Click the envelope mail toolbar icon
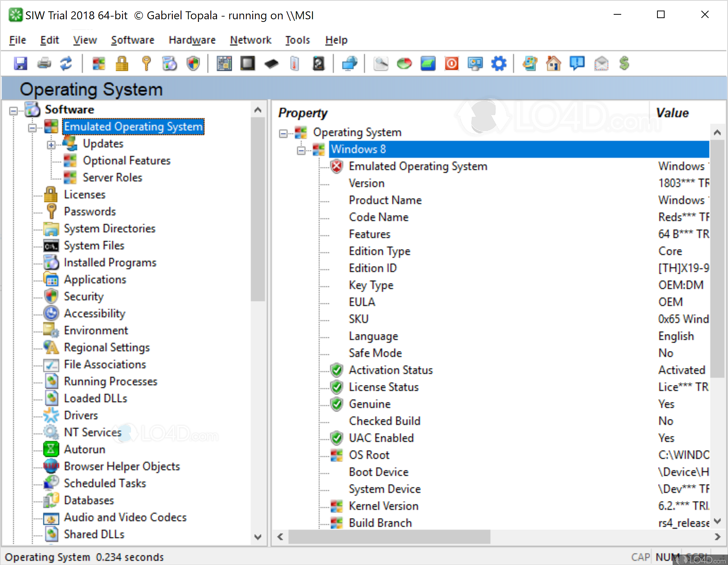728x565 pixels. coord(601,63)
